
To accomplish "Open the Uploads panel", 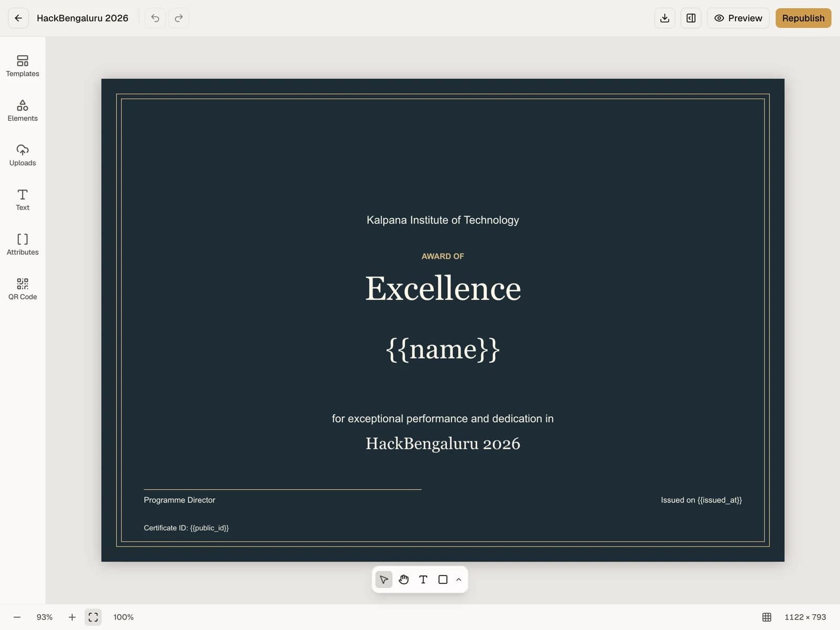I will point(23,155).
